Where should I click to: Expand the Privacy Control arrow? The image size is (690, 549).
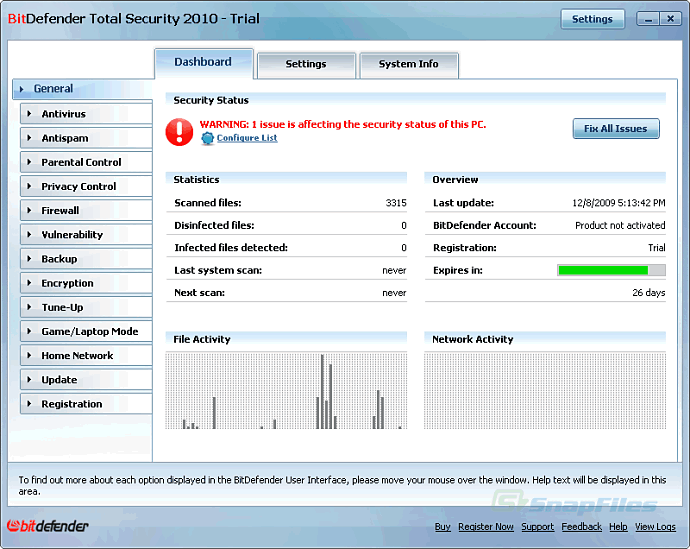pos(29,186)
